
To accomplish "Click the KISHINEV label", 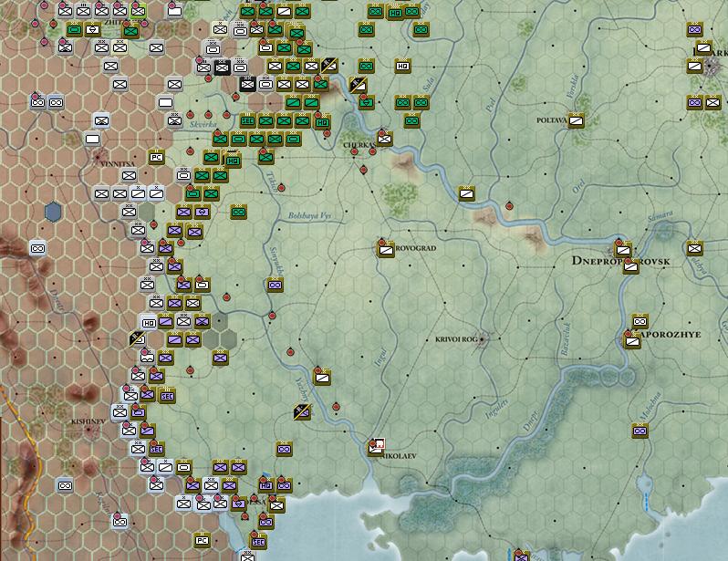I will 88,421.
